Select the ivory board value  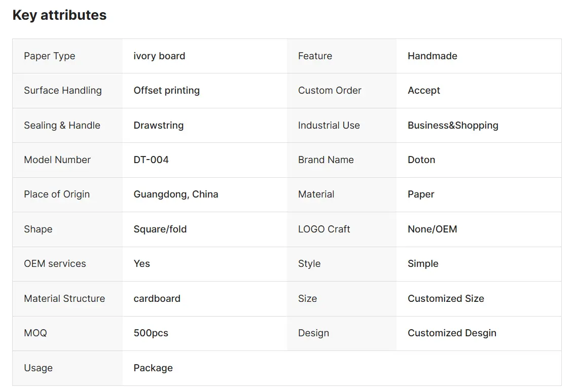click(x=159, y=56)
